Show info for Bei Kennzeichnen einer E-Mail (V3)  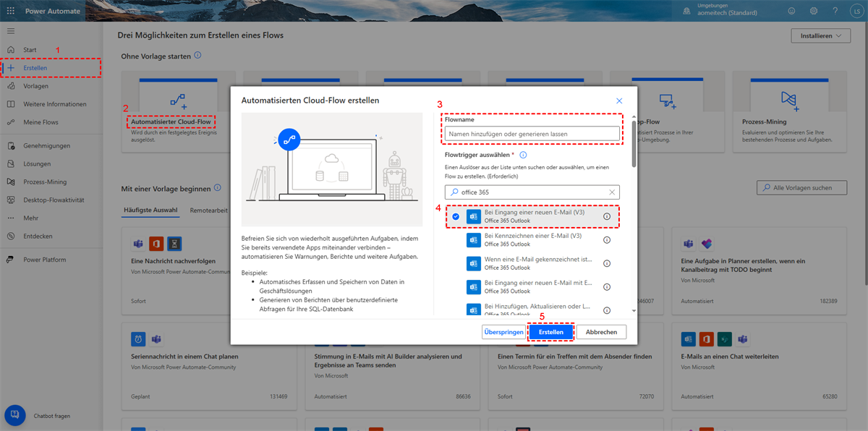pos(607,240)
